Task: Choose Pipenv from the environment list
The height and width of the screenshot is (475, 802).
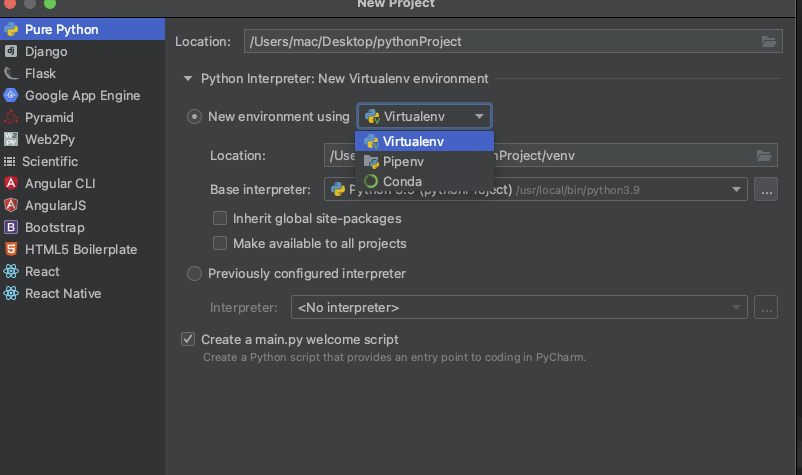Action: (x=403, y=161)
